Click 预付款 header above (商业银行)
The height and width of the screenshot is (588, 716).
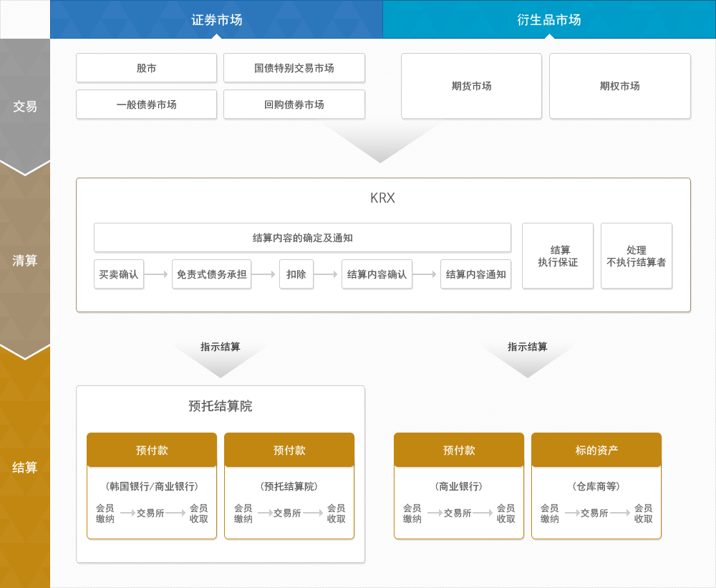[x=460, y=450]
